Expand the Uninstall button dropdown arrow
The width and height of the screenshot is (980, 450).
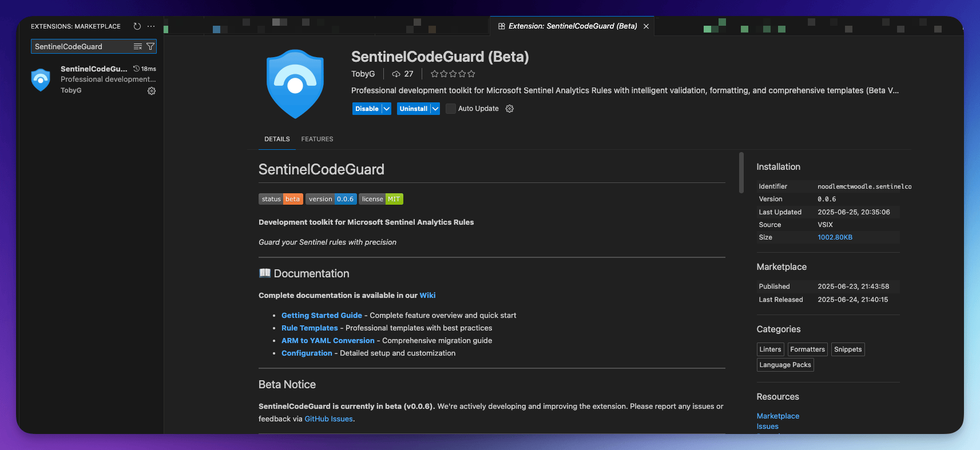coord(435,109)
